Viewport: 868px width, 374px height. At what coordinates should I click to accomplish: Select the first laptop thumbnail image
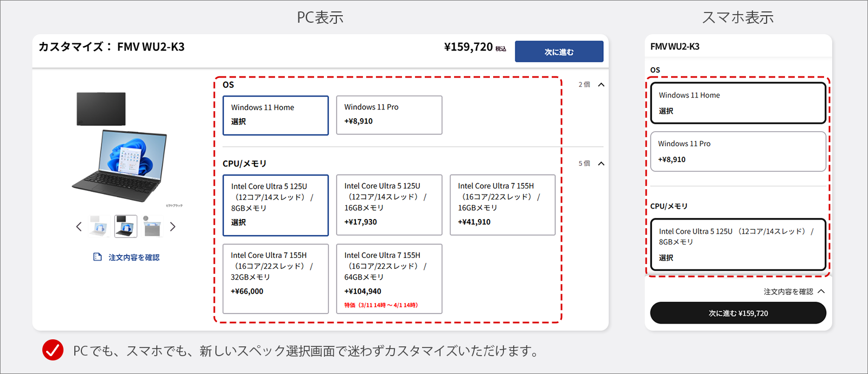click(99, 227)
